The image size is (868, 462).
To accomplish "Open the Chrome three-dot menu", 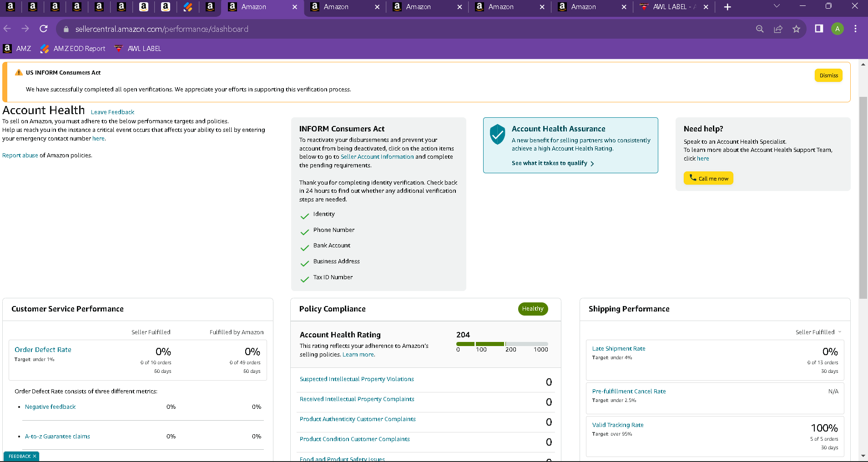I will click(x=855, y=29).
